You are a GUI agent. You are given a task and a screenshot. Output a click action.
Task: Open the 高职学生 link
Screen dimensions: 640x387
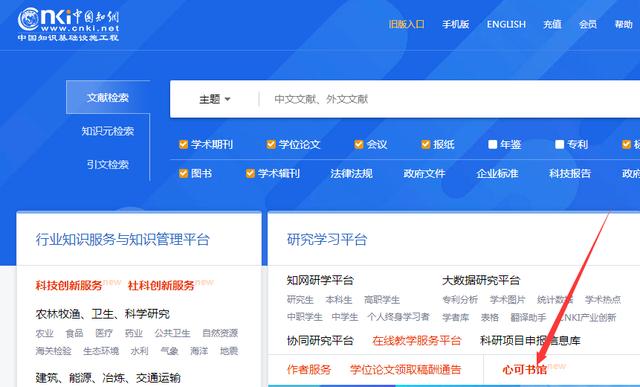coord(382,300)
